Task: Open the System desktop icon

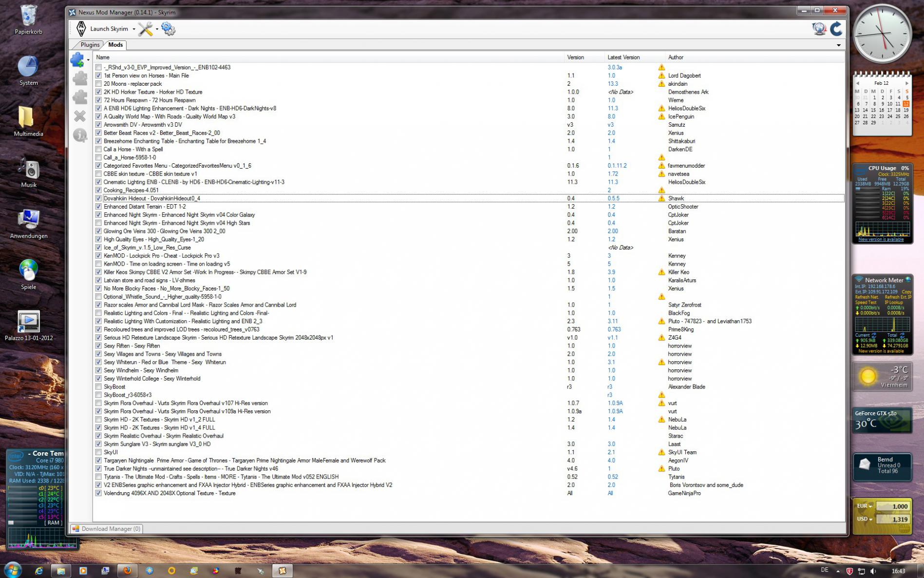Action: coord(28,71)
